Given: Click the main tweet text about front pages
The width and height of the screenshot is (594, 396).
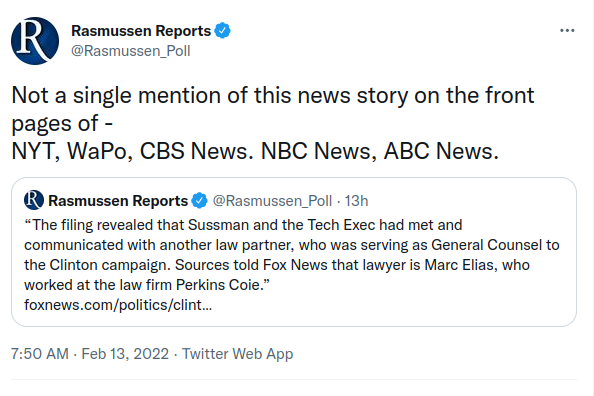Looking at the screenshot, I should point(273,123).
